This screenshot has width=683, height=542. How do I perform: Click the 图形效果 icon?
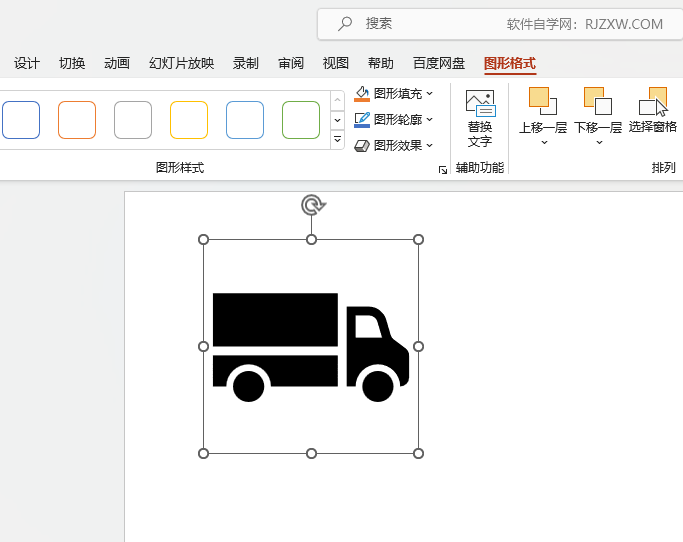pos(362,146)
